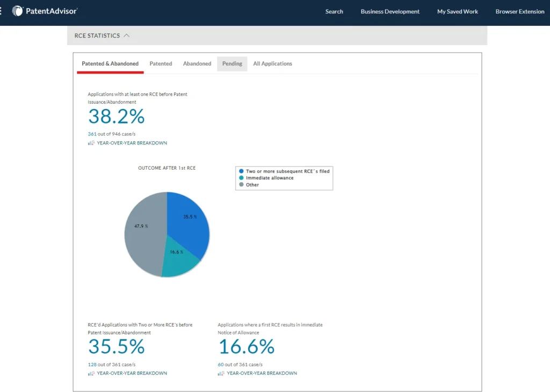550x392 pixels.
Task: Open the Patented tab
Action: click(161, 63)
